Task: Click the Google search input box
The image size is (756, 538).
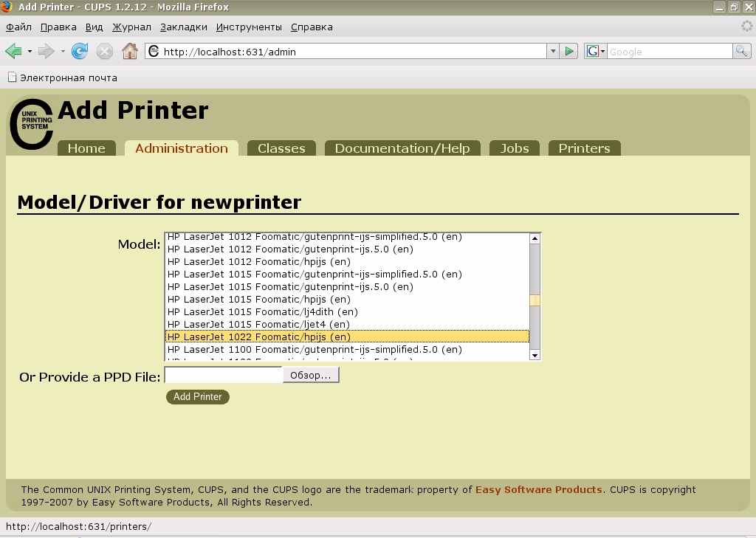Action: [x=670, y=51]
